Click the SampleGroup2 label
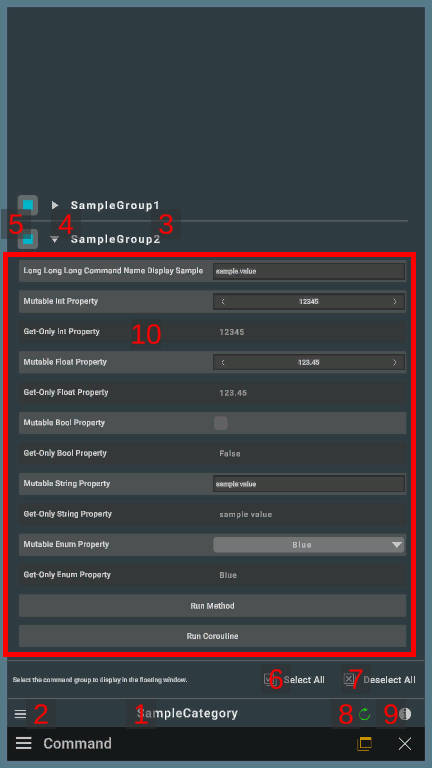Image resolution: width=432 pixels, height=768 pixels. [x=116, y=240]
